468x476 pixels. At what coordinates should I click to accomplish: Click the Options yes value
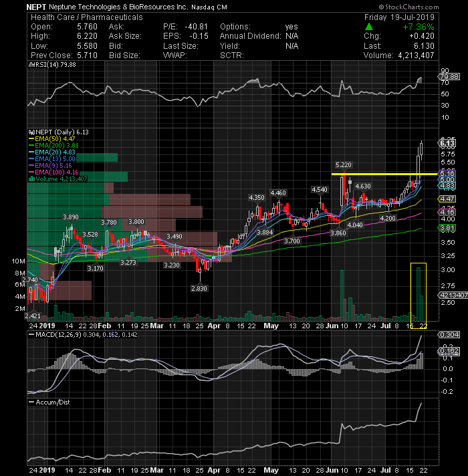291,27
